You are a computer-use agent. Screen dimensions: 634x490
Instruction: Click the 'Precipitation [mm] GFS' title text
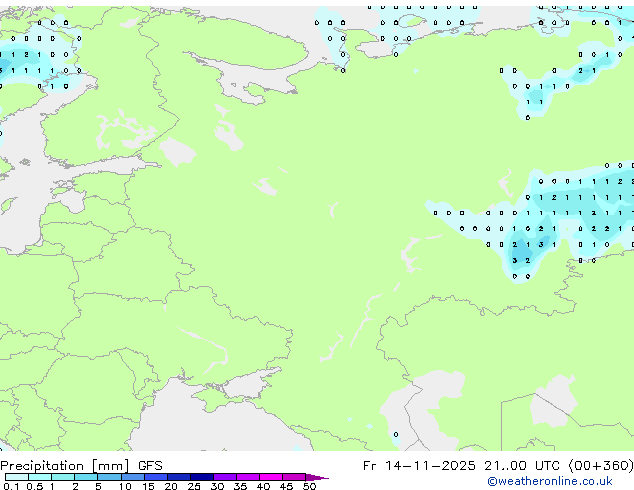pos(81,466)
